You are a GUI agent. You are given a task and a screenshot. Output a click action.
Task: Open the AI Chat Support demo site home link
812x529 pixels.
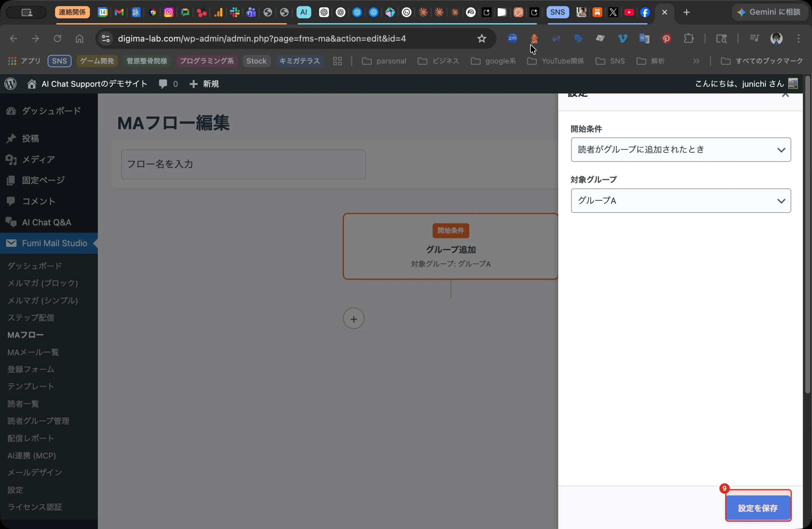(87, 83)
